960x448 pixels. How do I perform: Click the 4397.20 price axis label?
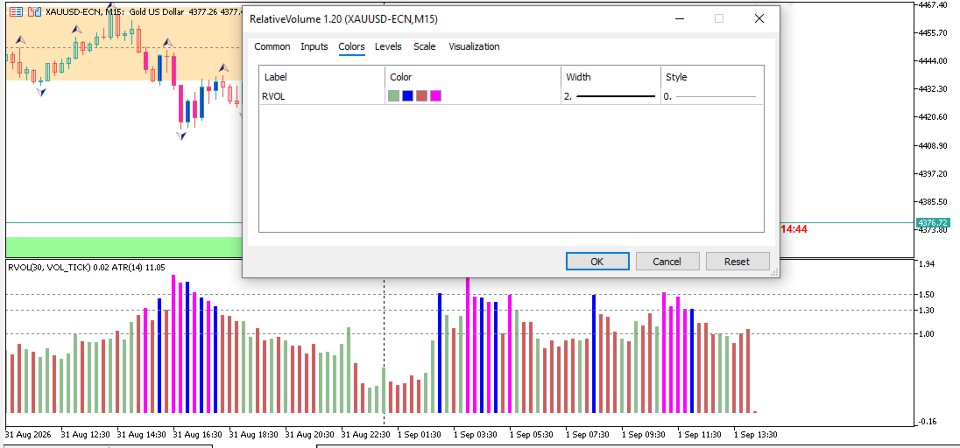click(934, 174)
